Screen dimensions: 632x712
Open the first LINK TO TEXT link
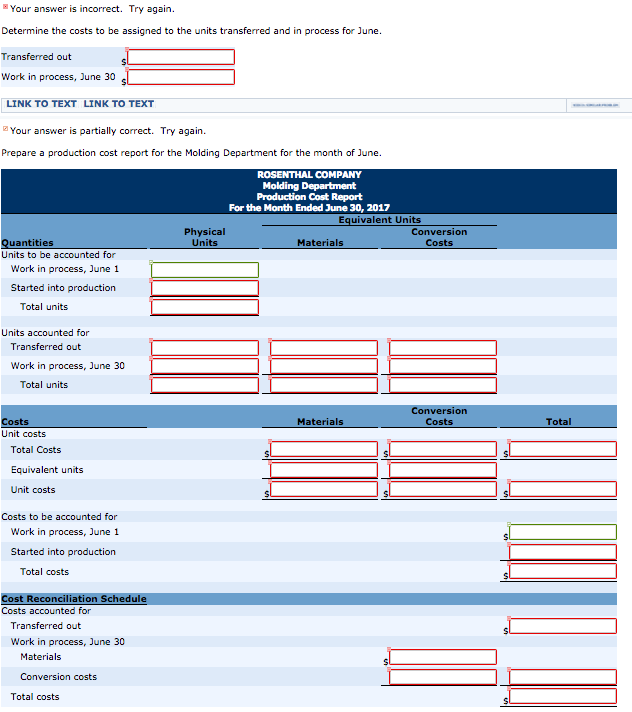coord(41,104)
